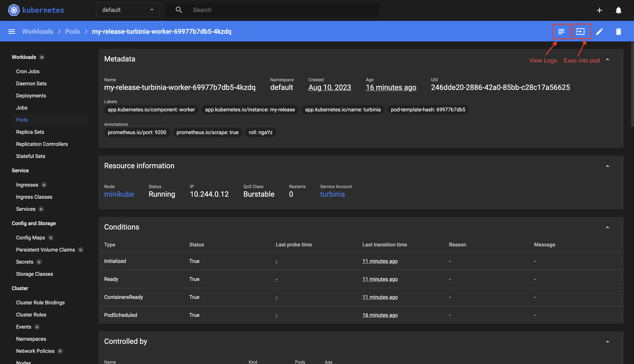Image resolution: width=634 pixels, height=364 pixels.
Task: Go to Pods breadcrumb
Action: coord(73,32)
